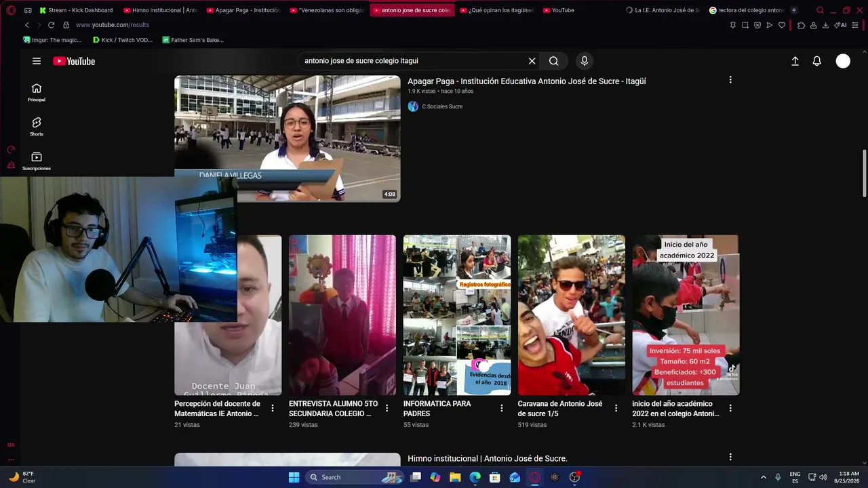Open the extensions cube icon
Viewport: 868px width, 488px height.
pos(801,25)
